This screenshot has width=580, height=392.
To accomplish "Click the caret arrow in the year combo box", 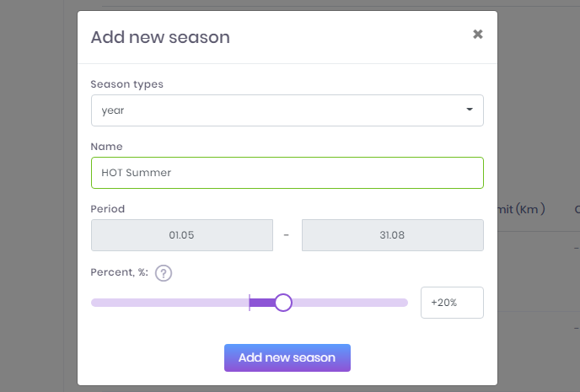I will click(x=470, y=110).
